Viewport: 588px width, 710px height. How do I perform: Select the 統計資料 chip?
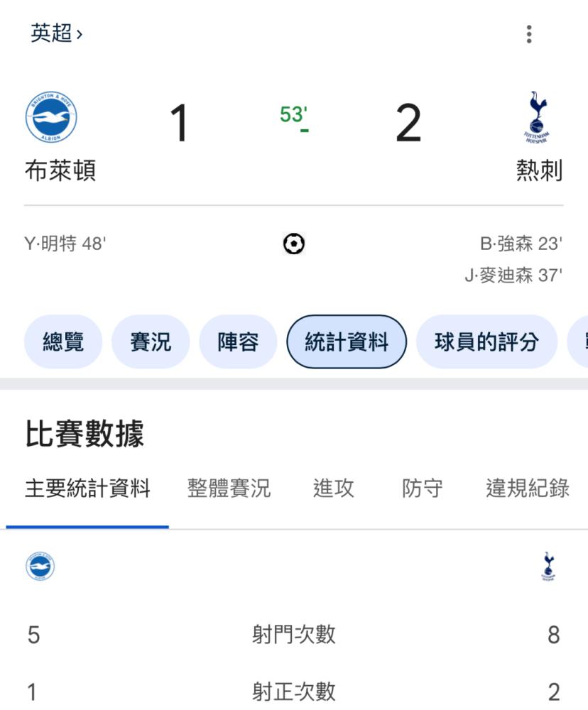tap(347, 342)
